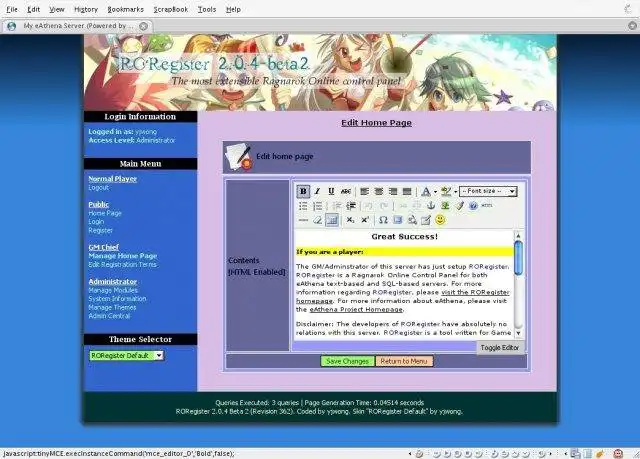The image size is (640, 459).
Task: Toggle strikethrough (ABC) formatting
Action: click(x=345, y=191)
